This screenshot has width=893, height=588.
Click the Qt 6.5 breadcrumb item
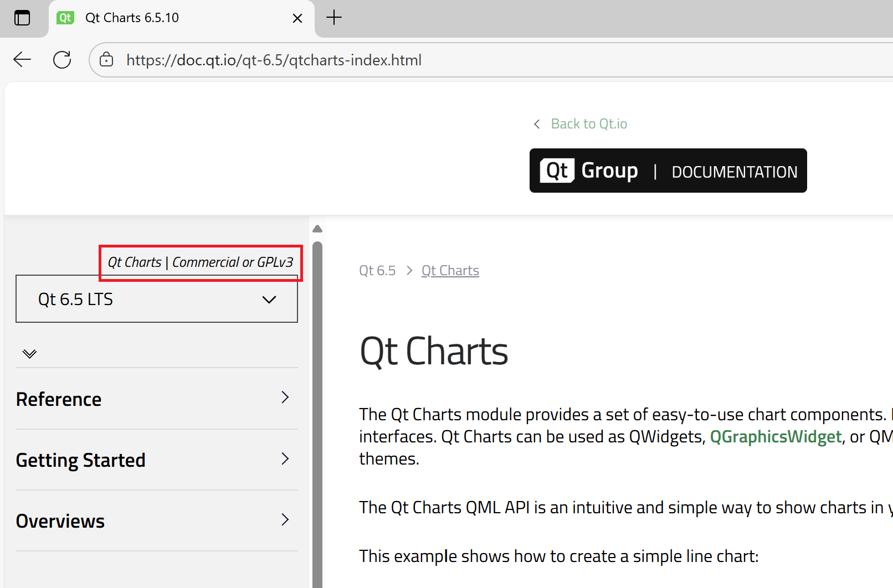coord(377,271)
